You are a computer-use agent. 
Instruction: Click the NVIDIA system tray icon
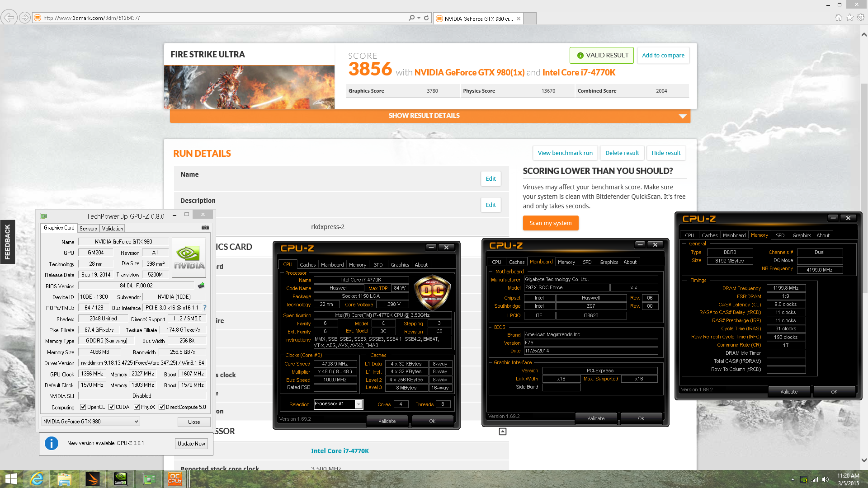pyautogui.click(x=803, y=479)
